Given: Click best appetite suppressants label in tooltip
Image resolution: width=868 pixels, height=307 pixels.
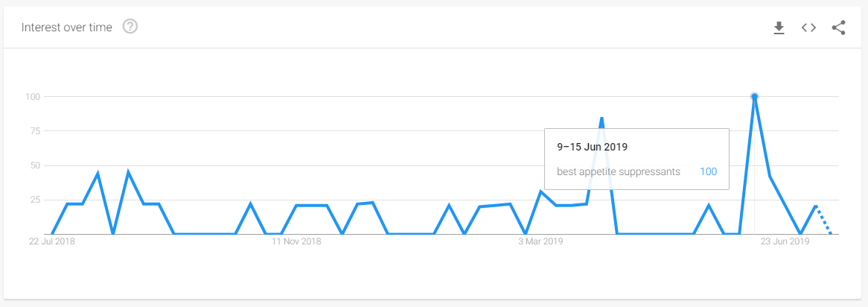Looking at the screenshot, I should (619, 172).
